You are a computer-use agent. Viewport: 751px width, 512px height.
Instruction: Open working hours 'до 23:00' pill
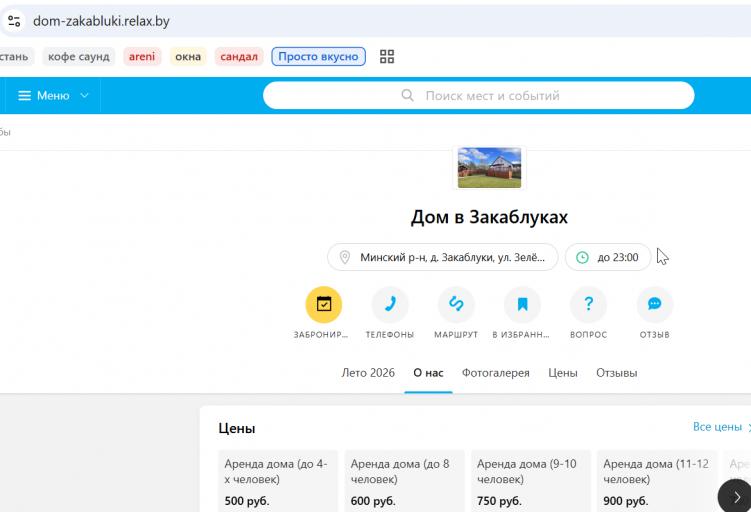(x=608, y=257)
